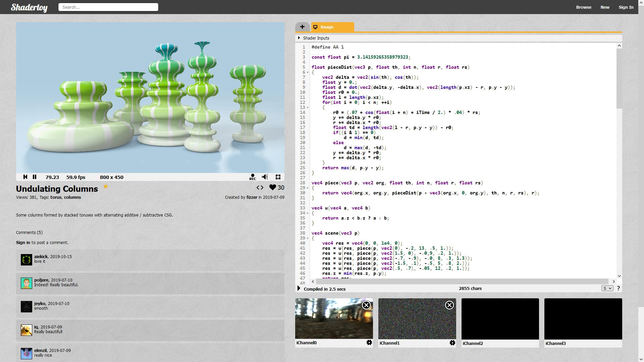Toggle the sound mute icon
The height and width of the screenshot is (362, 644).
pos(265,177)
